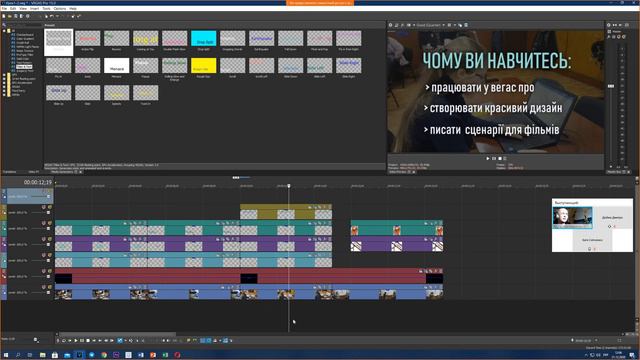Click the 00:00:12;19 timecode display
This screenshot has height=360, width=640.
click(38, 182)
